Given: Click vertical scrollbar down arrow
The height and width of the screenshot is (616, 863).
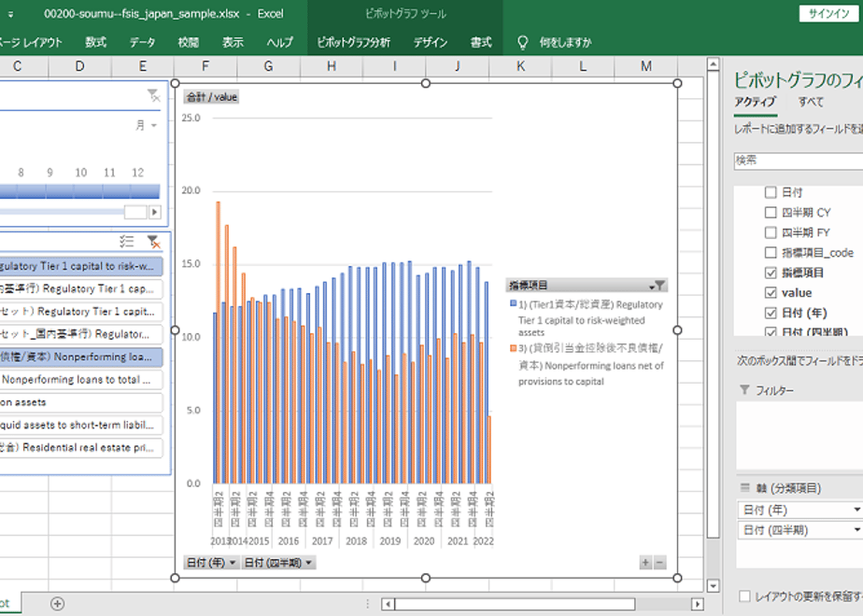Looking at the screenshot, I should (713, 586).
